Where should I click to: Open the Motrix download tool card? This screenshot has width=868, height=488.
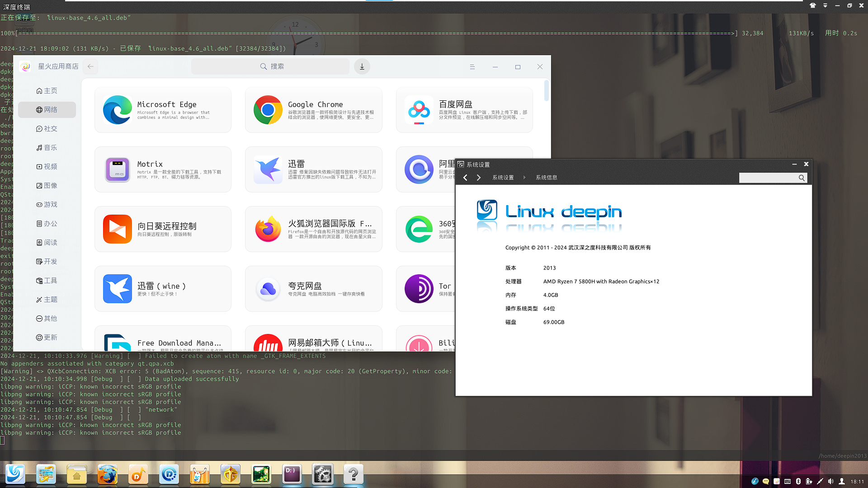[163, 169]
